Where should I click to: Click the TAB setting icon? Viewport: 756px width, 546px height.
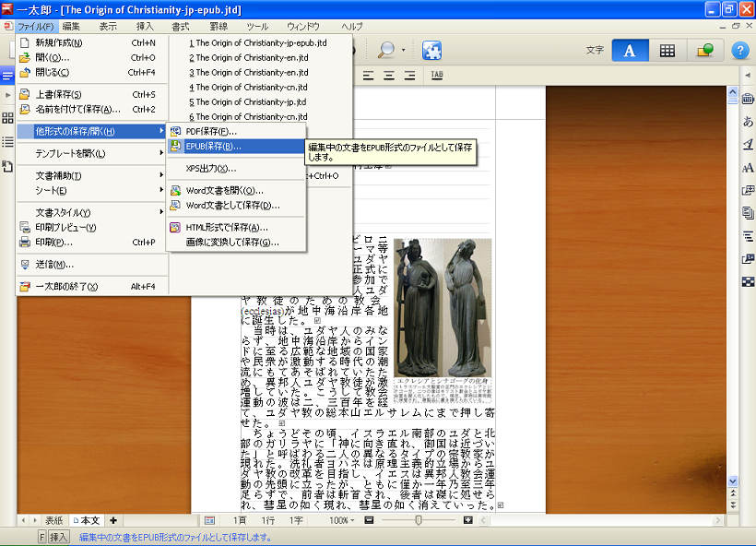point(436,75)
